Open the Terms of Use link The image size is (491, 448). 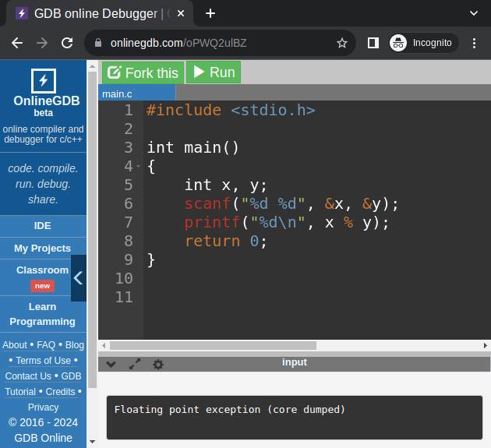pos(43,360)
